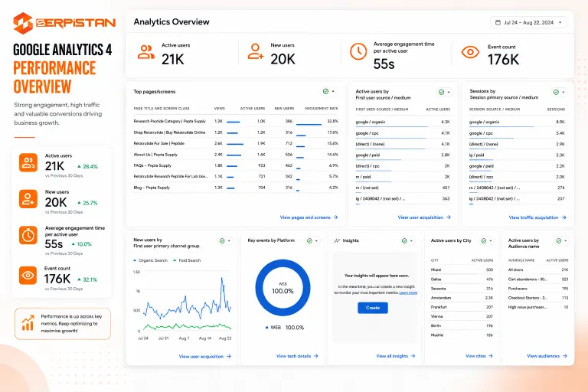Select the Organic Search legend item
The width and height of the screenshot is (588, 392).
[150, 260]
